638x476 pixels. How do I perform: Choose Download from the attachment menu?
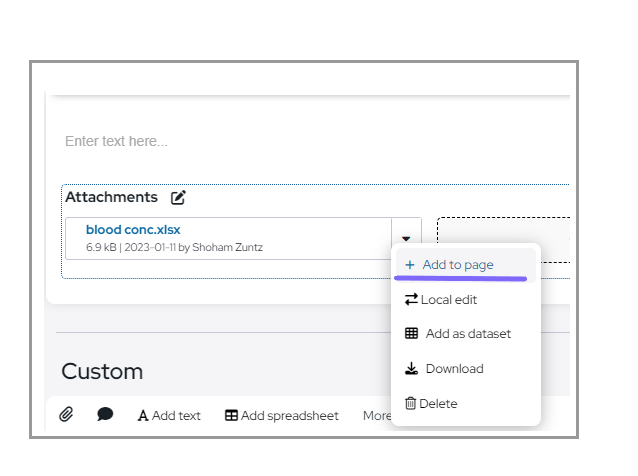[454, 369]
